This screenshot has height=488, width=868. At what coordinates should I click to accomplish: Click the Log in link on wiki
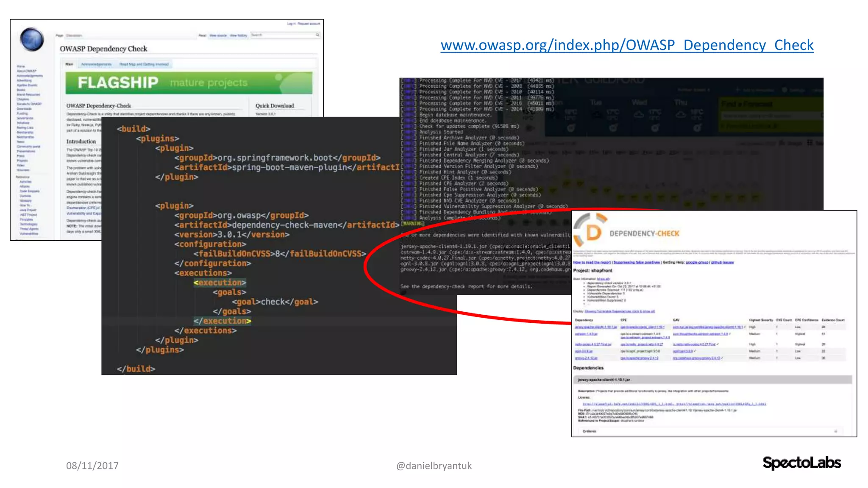[x=291, y=24]
